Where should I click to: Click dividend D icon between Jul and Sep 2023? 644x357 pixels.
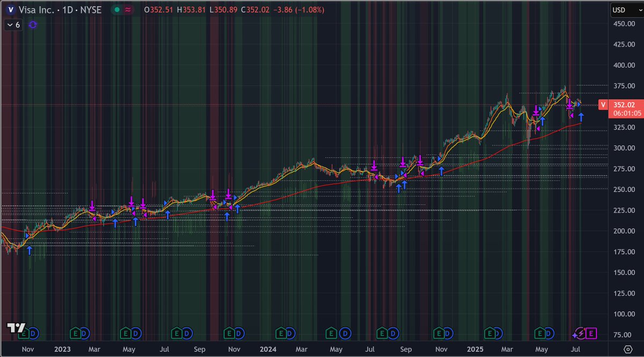click(x=186, y=334)
